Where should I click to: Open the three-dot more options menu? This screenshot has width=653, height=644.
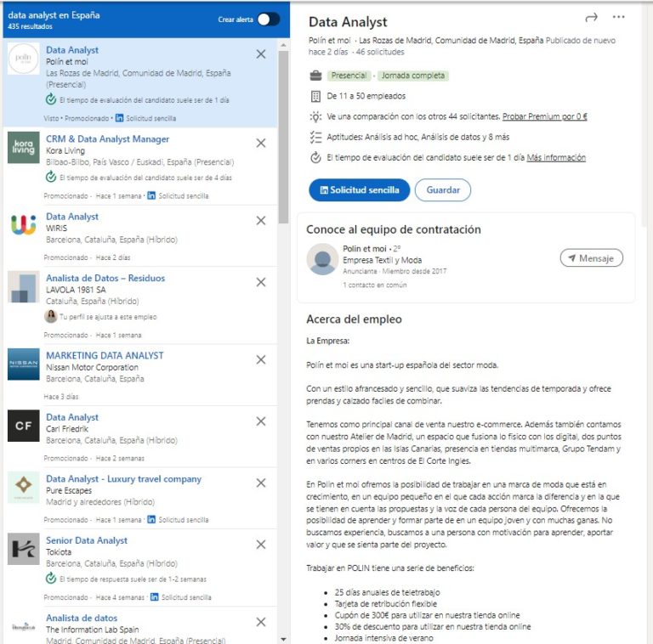tap(619, 17)
